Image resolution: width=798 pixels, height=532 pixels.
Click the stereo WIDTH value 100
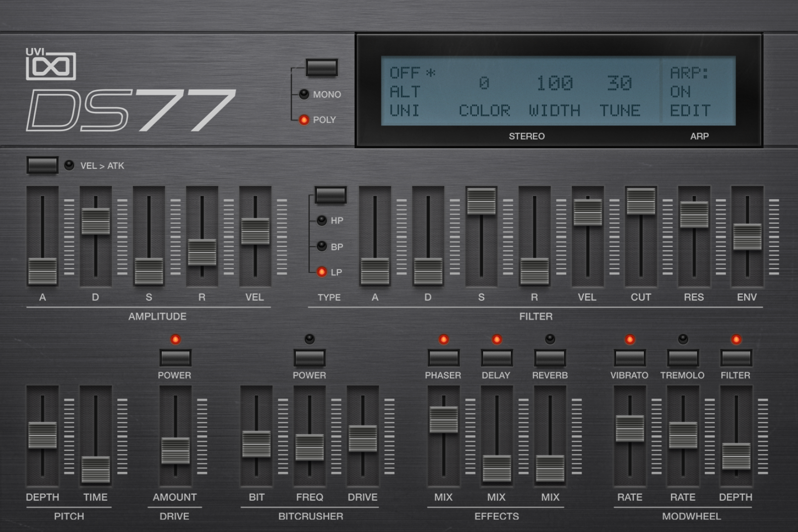554,83
